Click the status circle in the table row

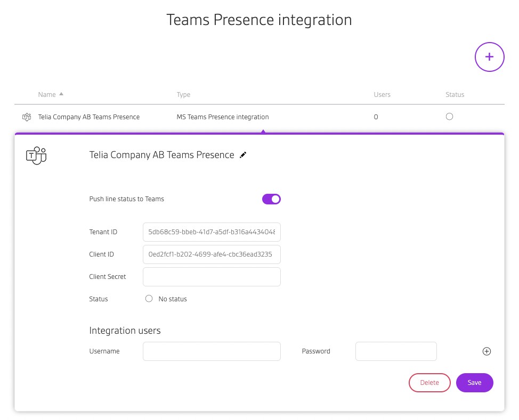click(x=449, y=117)
